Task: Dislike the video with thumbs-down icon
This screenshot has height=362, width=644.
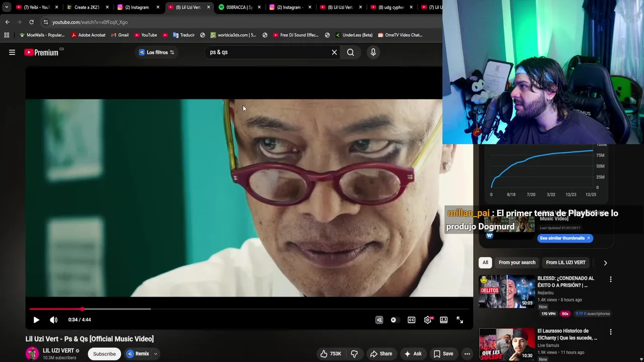Action: pos(354,354)
